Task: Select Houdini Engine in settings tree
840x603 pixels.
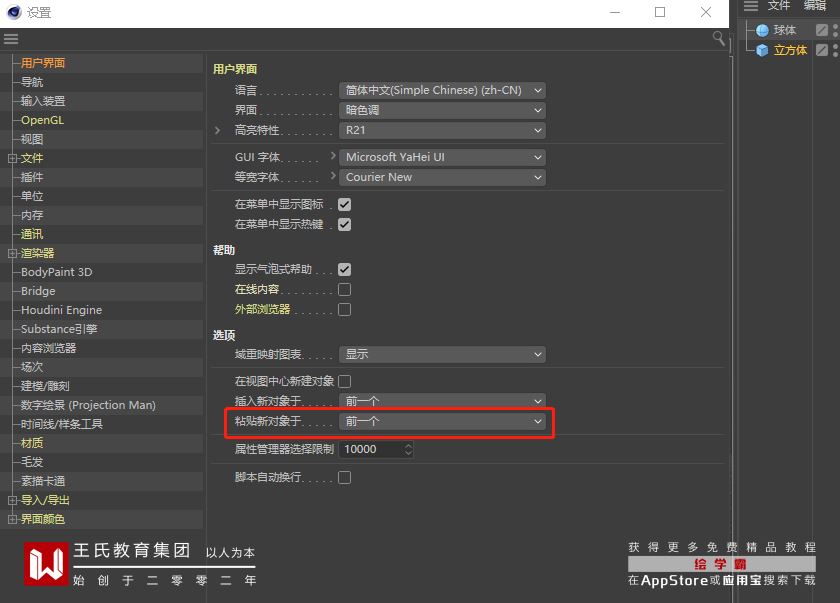Action: pyautogui.click(x=61, y=310)
